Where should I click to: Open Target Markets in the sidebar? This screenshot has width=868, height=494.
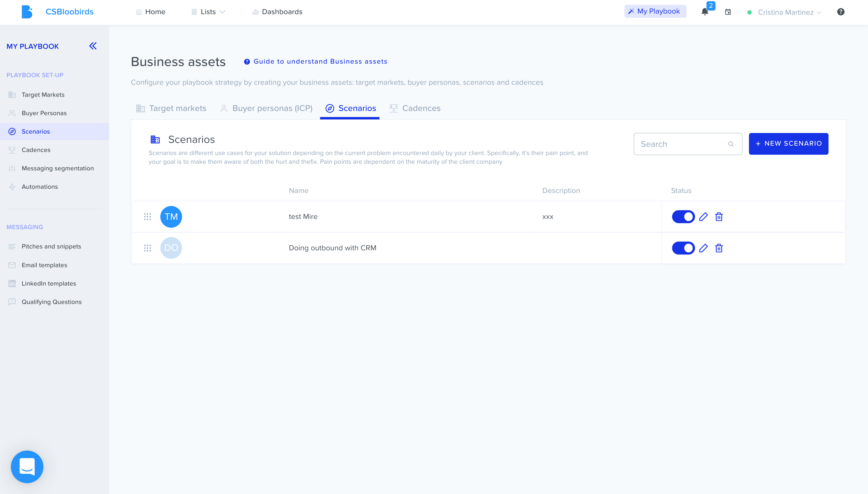coord(54,95)
